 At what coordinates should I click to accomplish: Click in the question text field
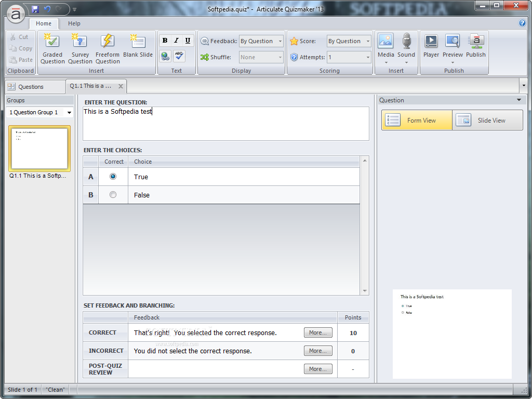225,124
